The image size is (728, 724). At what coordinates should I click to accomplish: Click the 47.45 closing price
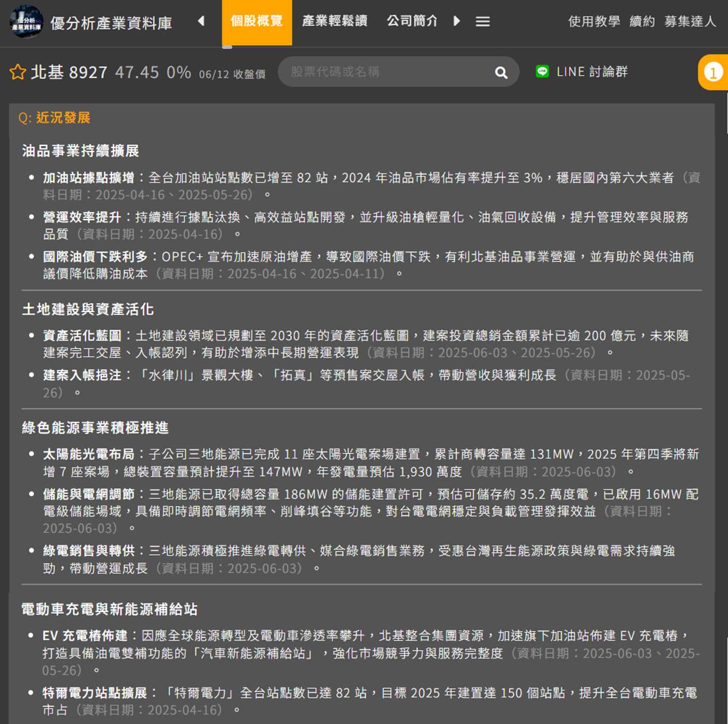coord(137,72)
